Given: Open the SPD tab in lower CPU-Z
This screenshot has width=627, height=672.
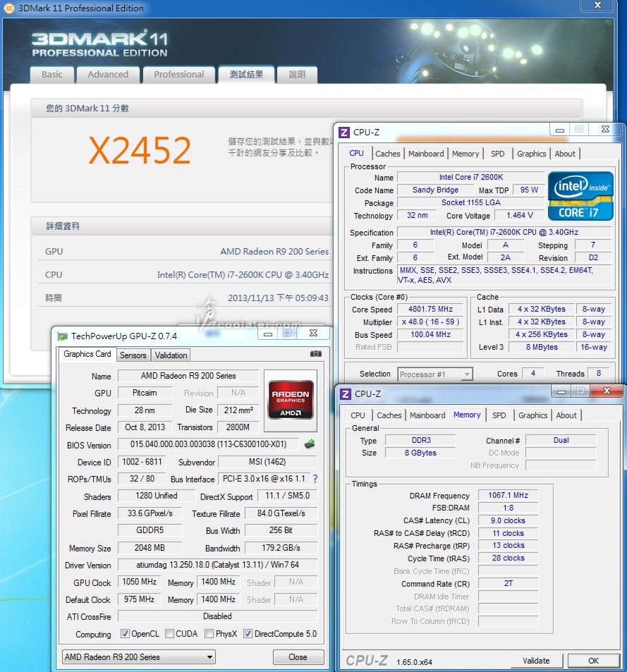Looking at the screenshot, I should pos(499,415).
